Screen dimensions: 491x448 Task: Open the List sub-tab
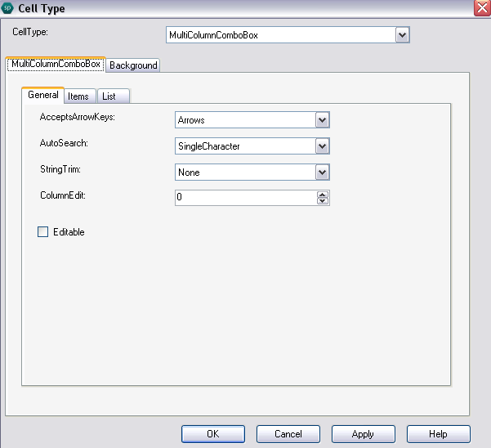click(114, 96)
